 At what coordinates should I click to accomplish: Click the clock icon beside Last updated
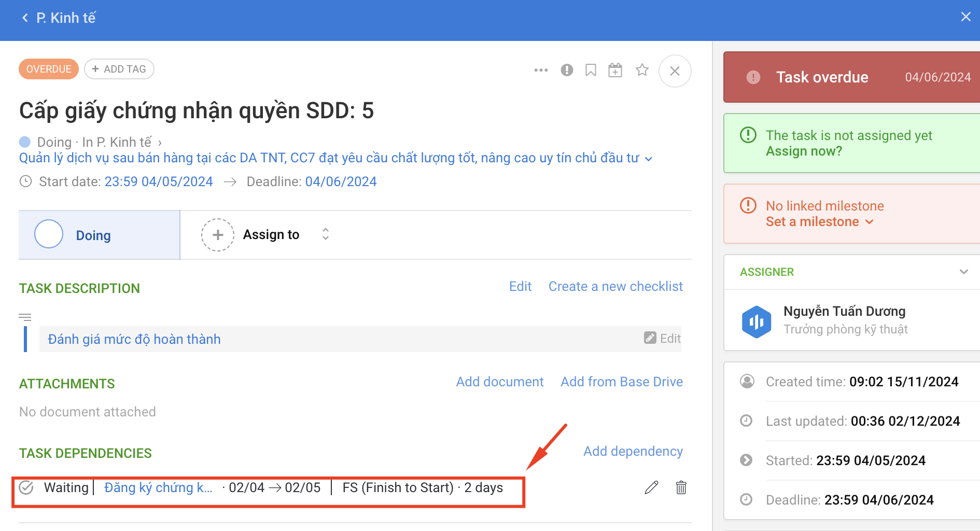746,421
